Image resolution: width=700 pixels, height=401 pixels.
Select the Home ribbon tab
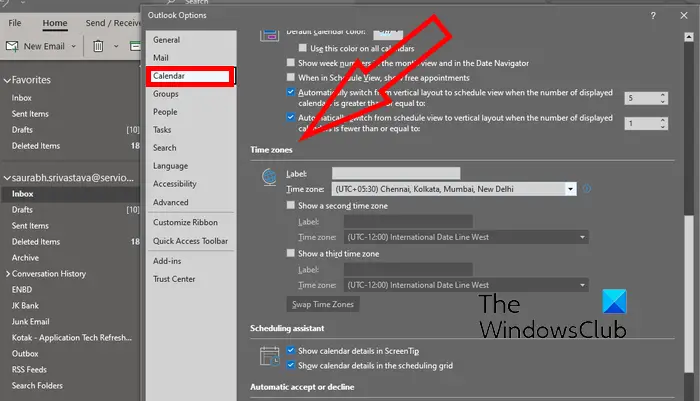55,23
